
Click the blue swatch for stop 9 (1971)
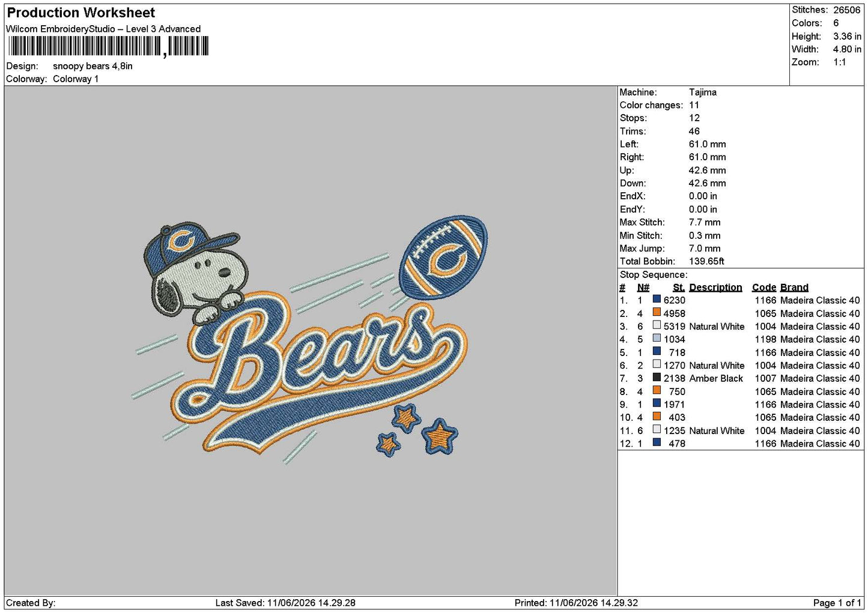point(657,403)
